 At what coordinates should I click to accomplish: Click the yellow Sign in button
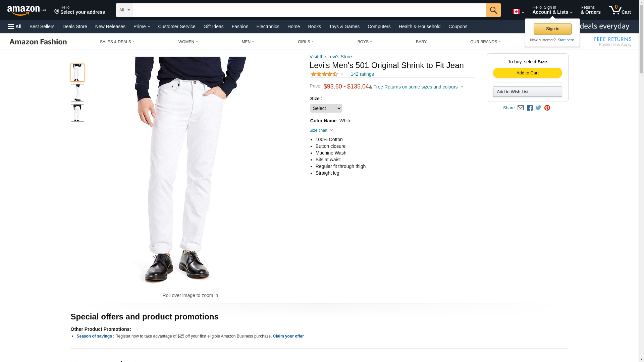click(552, 29)
